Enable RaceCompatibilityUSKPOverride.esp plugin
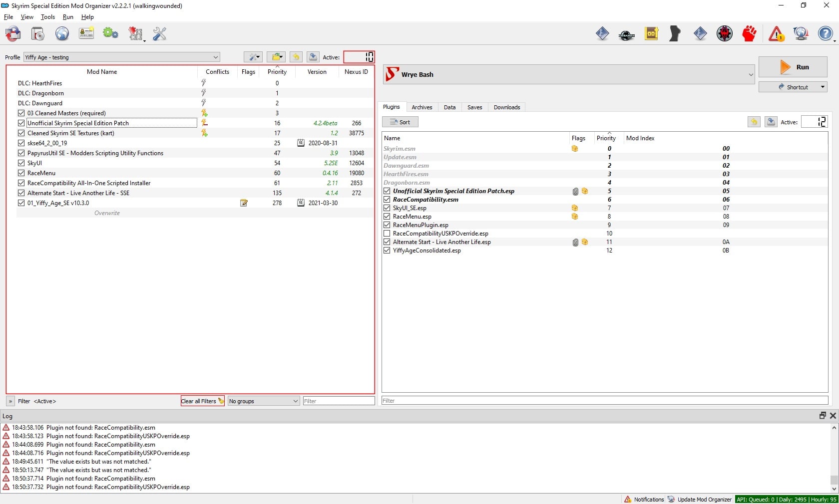The width and height of the screenshot is (839, 504). (x=387, y=234)
